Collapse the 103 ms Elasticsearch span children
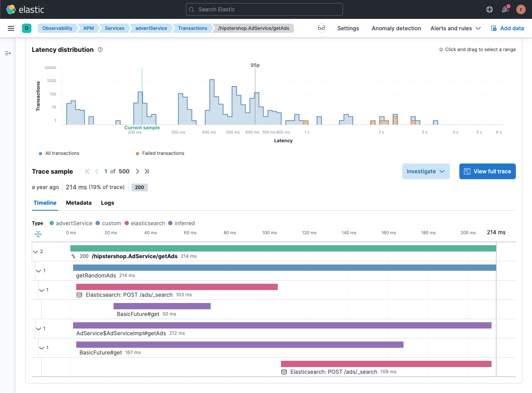 (42, 290)
